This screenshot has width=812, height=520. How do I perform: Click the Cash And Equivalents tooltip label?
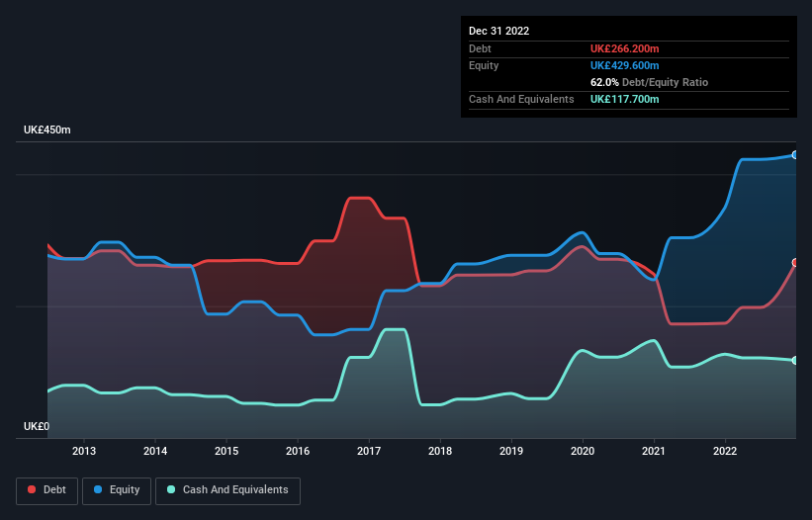click(521, 99)
